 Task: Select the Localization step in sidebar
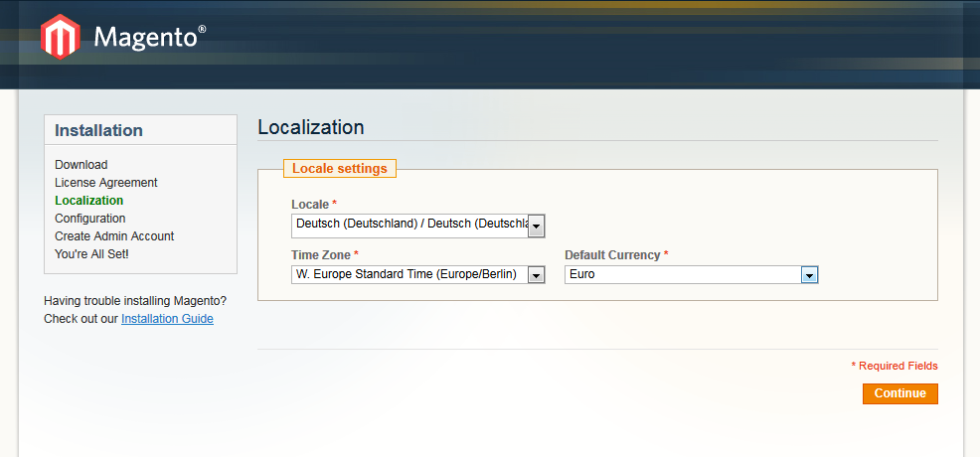point(88,201)
